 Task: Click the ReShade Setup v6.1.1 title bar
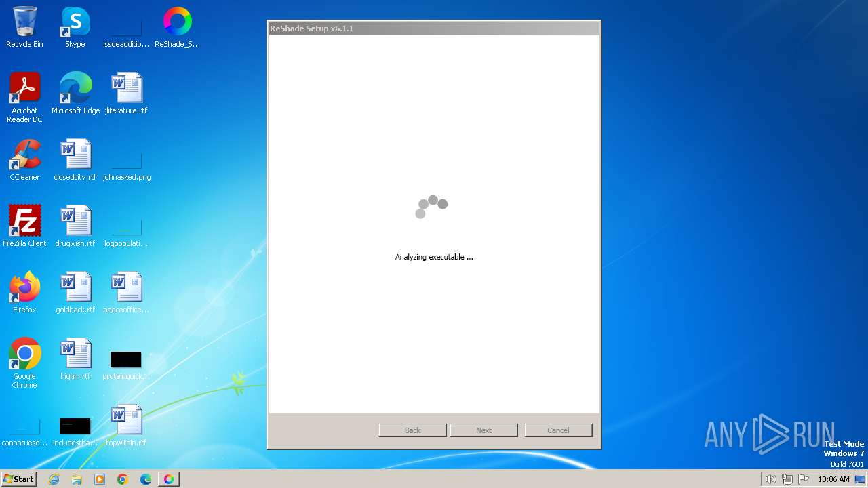point(434,28)
